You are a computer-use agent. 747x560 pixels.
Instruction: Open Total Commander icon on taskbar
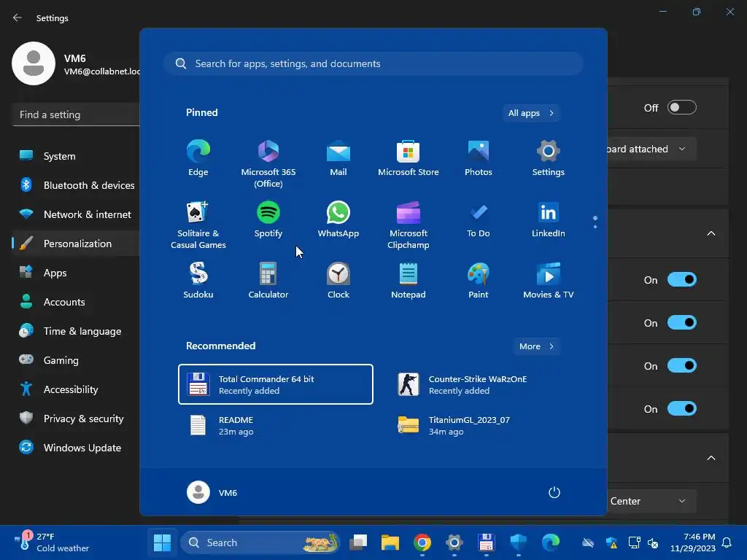486,542
